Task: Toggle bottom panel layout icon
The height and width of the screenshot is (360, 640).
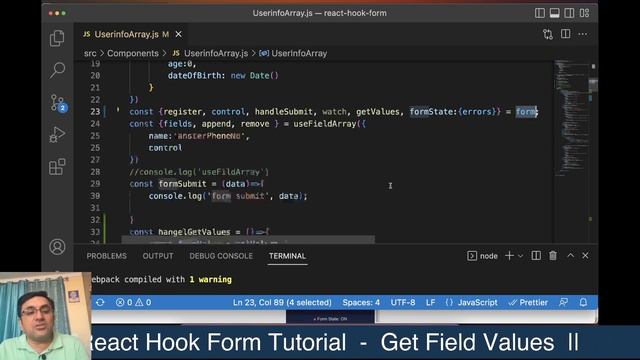Action: 554,13
